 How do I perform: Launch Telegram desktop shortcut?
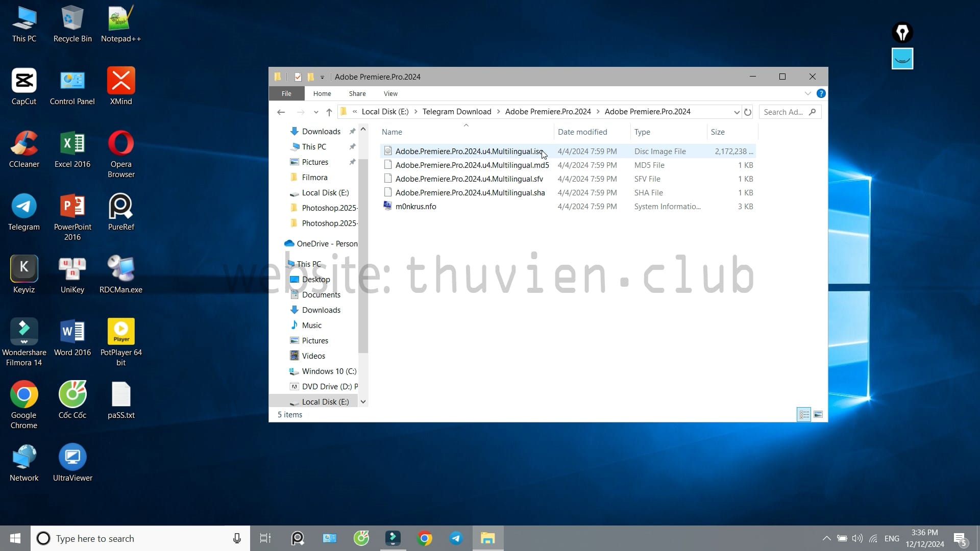[24, 212]
